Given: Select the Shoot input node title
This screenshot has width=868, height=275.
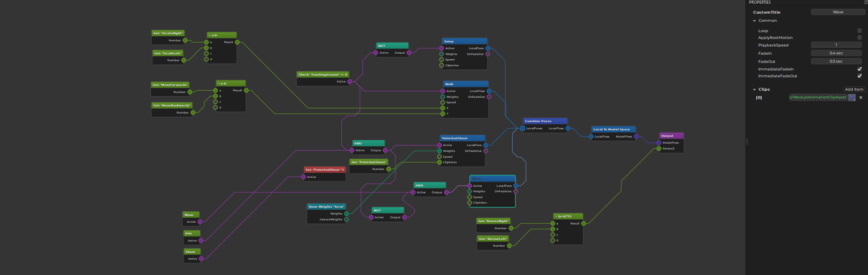Looking at the screenshot, I should [x=192, y=252].
